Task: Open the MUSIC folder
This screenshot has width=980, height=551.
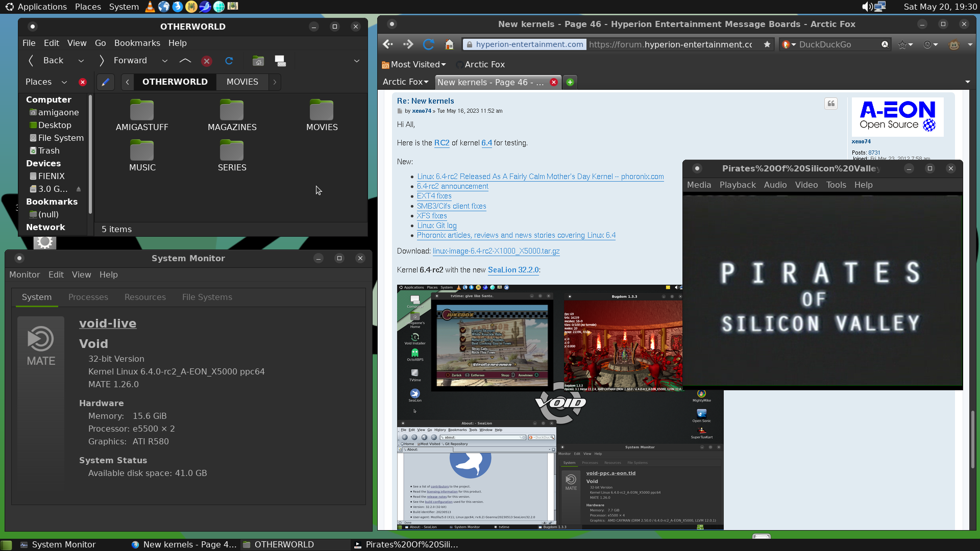Action: [x=142, y=156]
